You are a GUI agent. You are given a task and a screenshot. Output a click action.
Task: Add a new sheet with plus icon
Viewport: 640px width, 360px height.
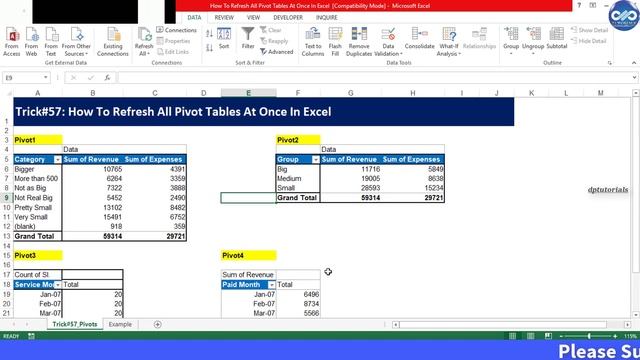[158, 324]
